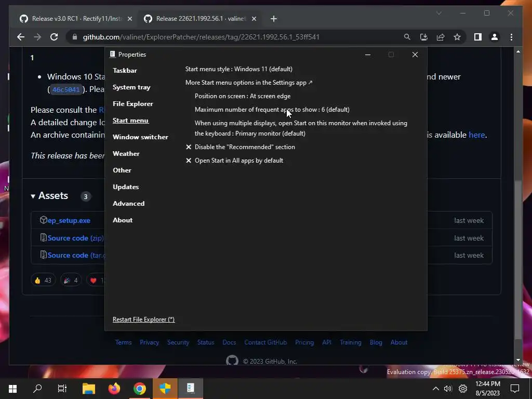532x399 pixels.
Task: Open shield app on taskbar
Action: coord(165,389)
